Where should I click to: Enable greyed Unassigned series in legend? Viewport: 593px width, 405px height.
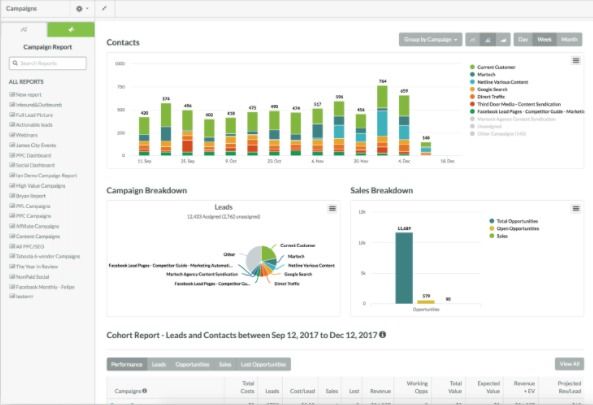tap(486, 126)
